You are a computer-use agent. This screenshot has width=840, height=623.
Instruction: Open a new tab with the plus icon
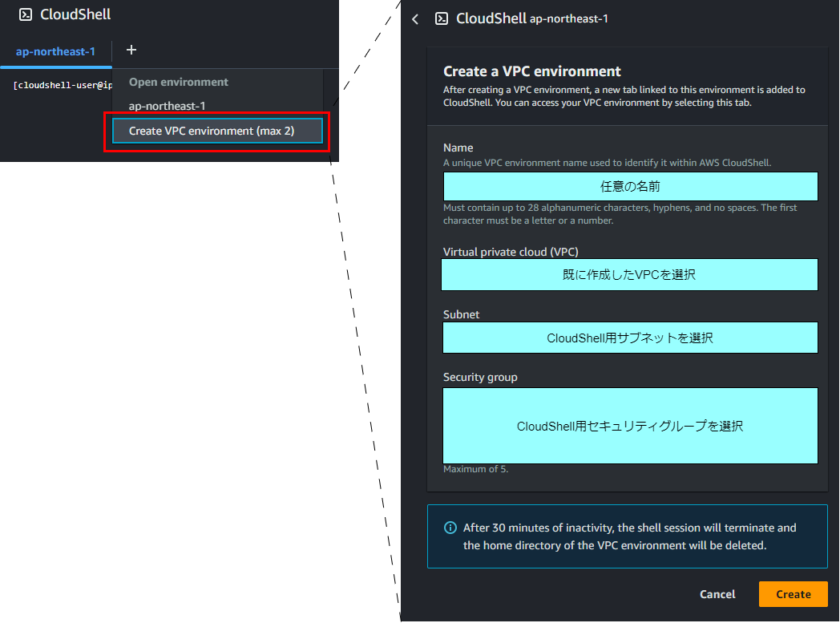point(131,50)
